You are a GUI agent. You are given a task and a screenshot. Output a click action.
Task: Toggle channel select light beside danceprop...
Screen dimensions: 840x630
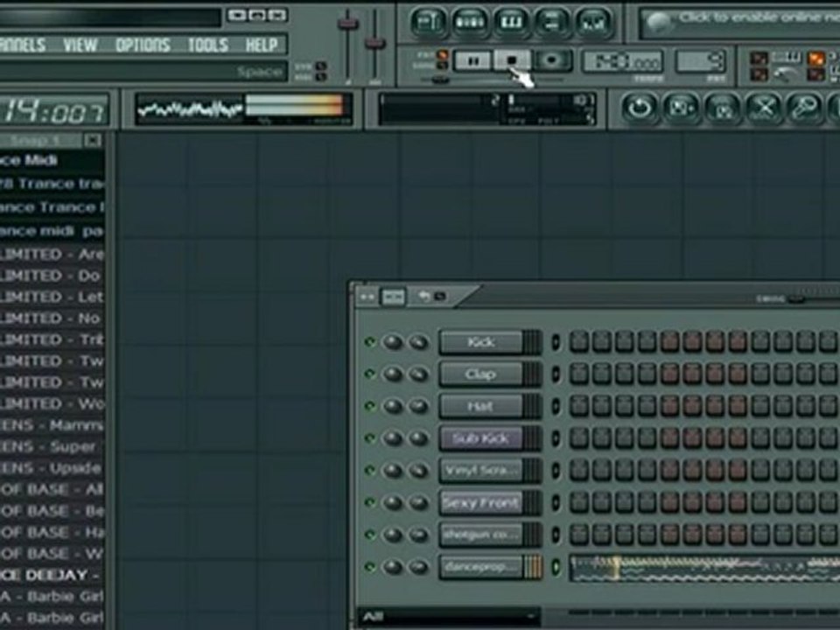(556, 567)
